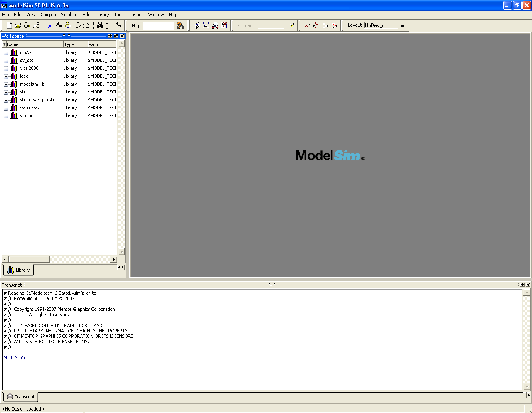Click the search help documentation icon

[180, 25]
